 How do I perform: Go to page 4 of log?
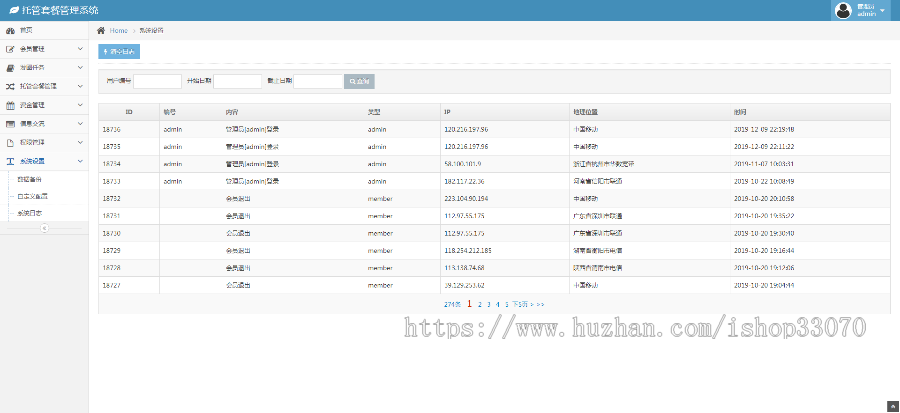click(x=498, y=305)
